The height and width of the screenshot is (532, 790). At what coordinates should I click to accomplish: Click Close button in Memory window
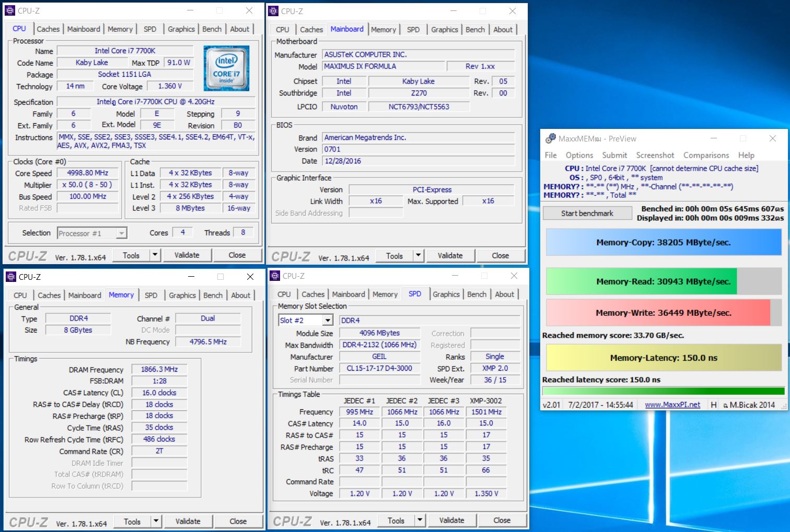(x=238, y=521)
